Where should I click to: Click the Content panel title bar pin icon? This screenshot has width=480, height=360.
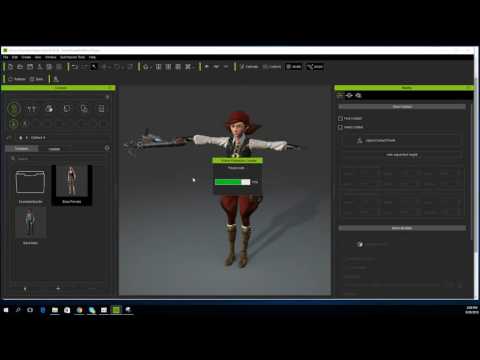pyautogui.click(x=110, y=88)
